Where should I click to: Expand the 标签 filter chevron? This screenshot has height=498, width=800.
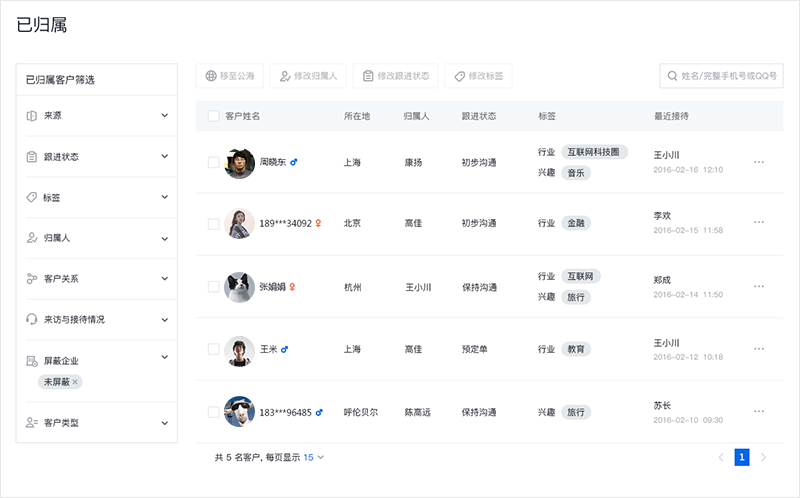(x=165, y=197)
